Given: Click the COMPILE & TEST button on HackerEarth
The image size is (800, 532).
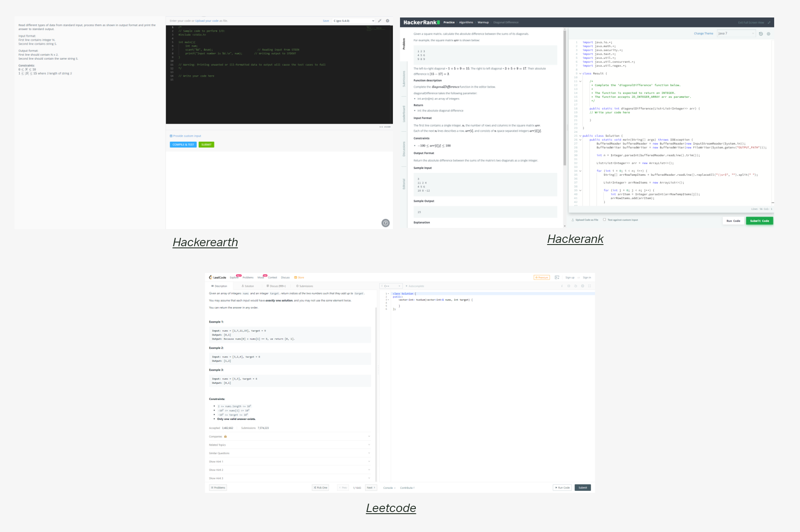Looking at the screenshot, I should coord(183,145).
